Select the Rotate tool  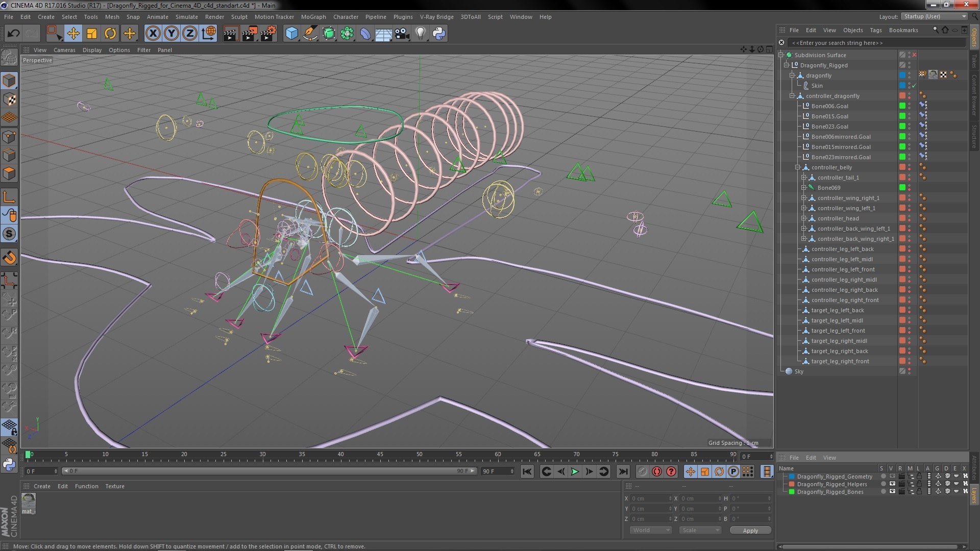pos(110,34)
